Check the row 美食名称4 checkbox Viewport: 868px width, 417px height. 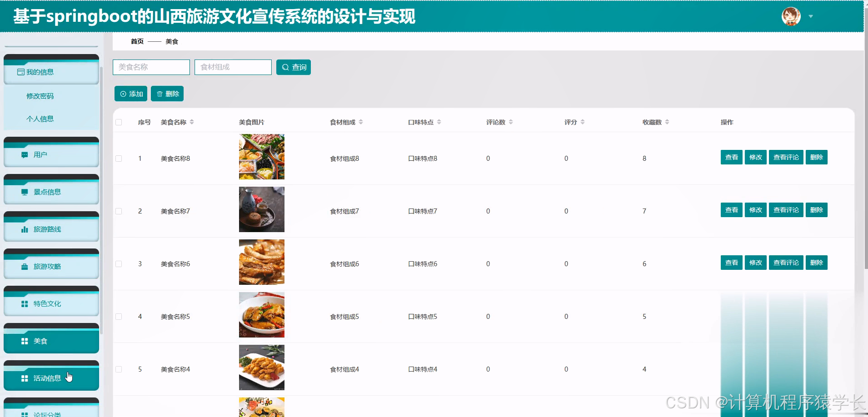(119, 369)
